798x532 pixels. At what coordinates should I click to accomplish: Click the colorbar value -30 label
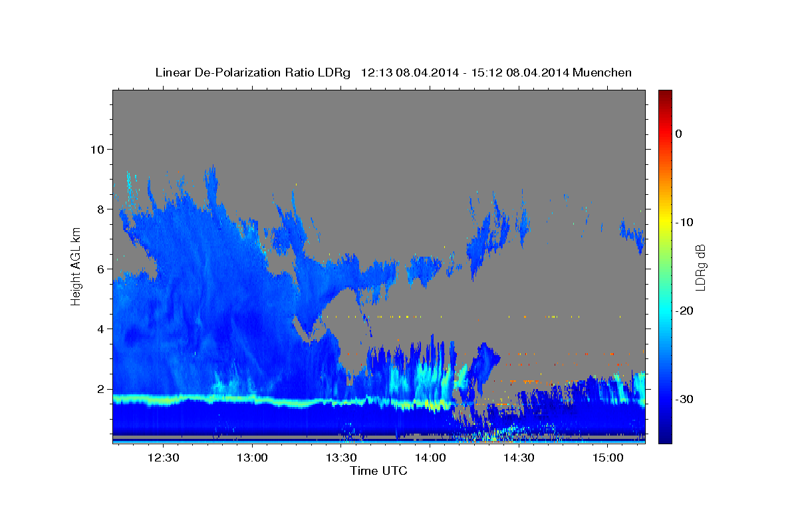[684, 399]
